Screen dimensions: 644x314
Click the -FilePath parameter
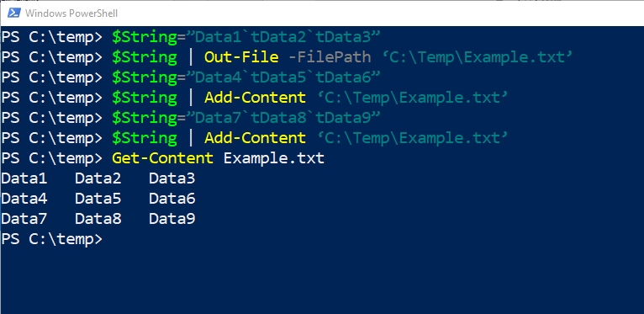click(330, 57)
